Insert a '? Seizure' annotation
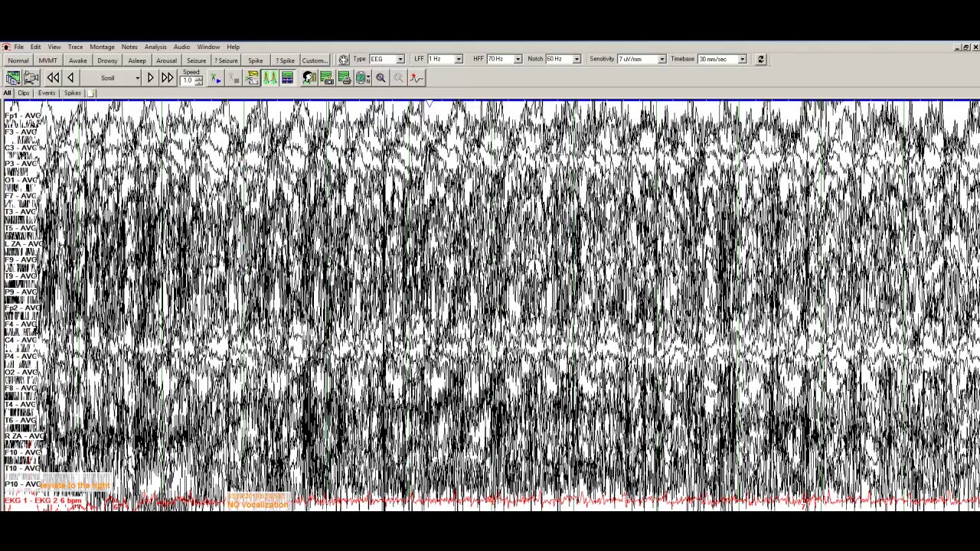Viewport: 980px width, 551px height. click(226, 60)
